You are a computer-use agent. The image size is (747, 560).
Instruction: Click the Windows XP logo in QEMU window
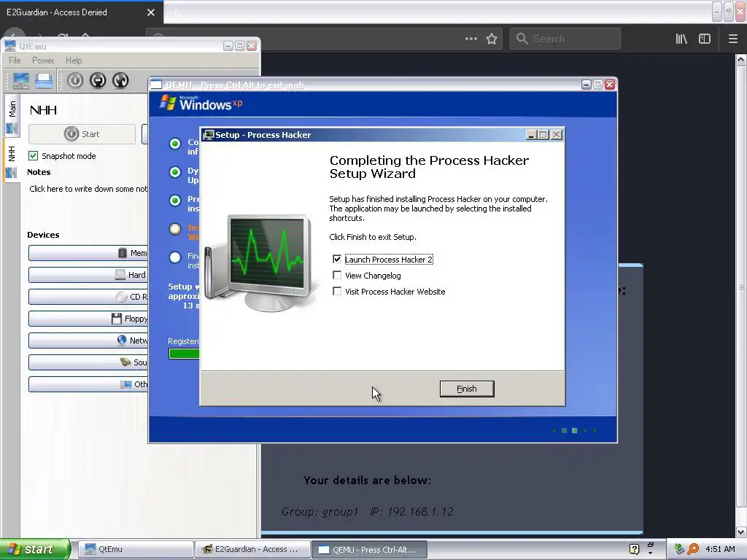(x=201, y=103)
